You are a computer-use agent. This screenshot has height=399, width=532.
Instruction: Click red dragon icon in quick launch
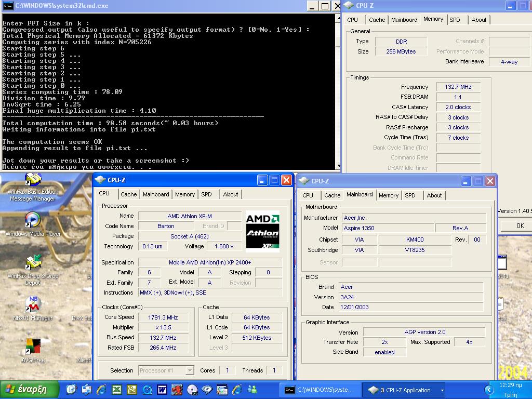tap(177, 390)
